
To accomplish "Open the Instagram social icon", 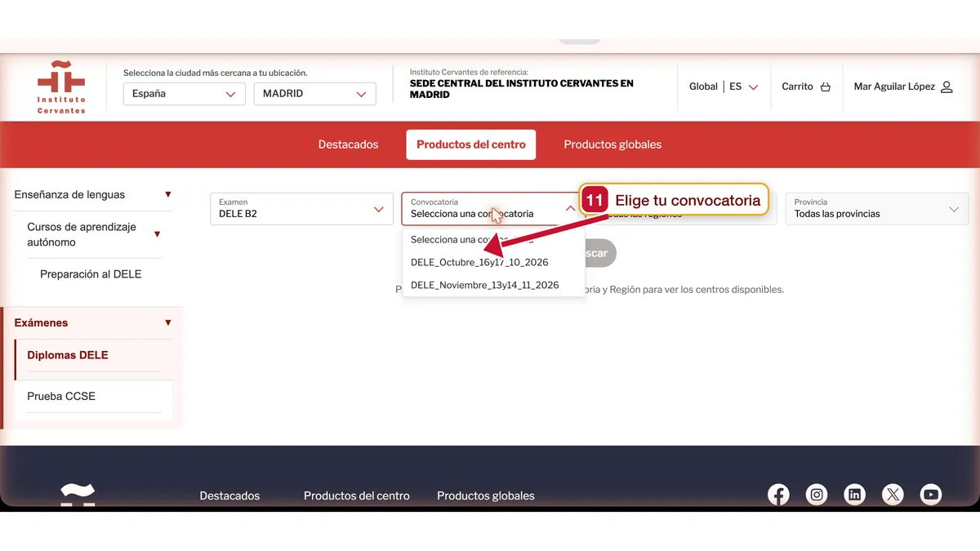I will coord(817,494).
